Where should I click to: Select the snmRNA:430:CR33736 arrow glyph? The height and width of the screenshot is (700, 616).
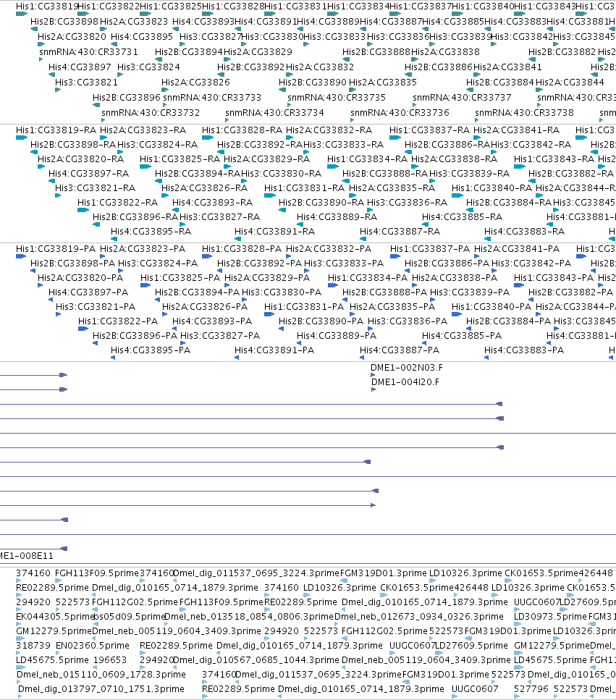(353, 120)
